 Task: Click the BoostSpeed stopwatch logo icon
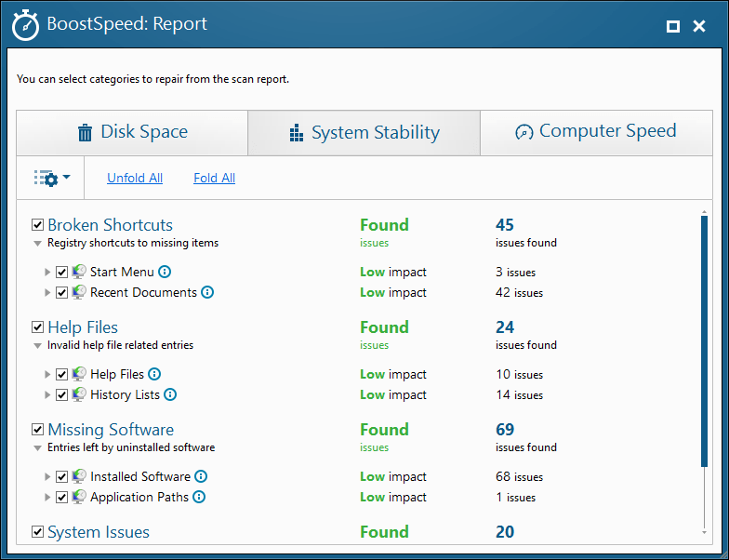(x=25, y=25)
